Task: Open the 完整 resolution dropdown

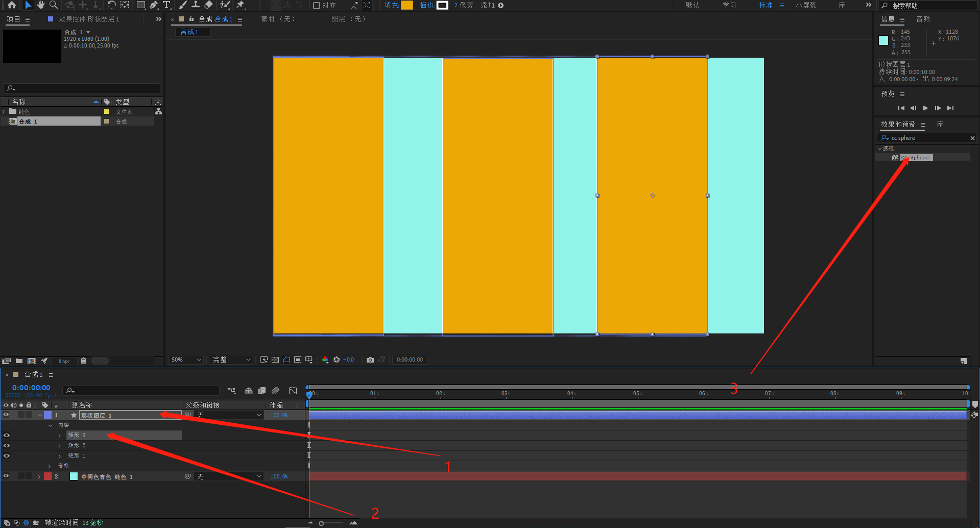Action: pos(232,359)
